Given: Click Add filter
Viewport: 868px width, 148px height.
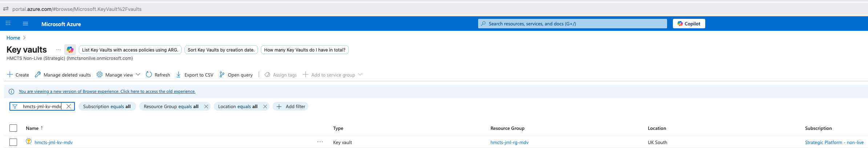Looking at the screenshot, I should tap(291, 106).
